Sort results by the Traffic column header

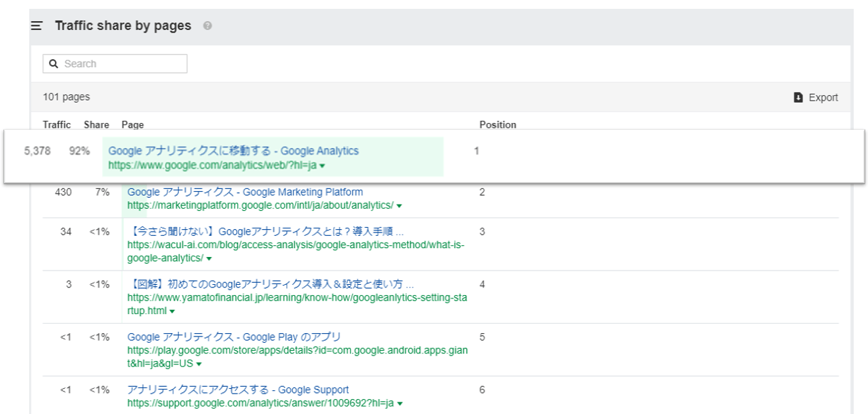coord(56,124)
